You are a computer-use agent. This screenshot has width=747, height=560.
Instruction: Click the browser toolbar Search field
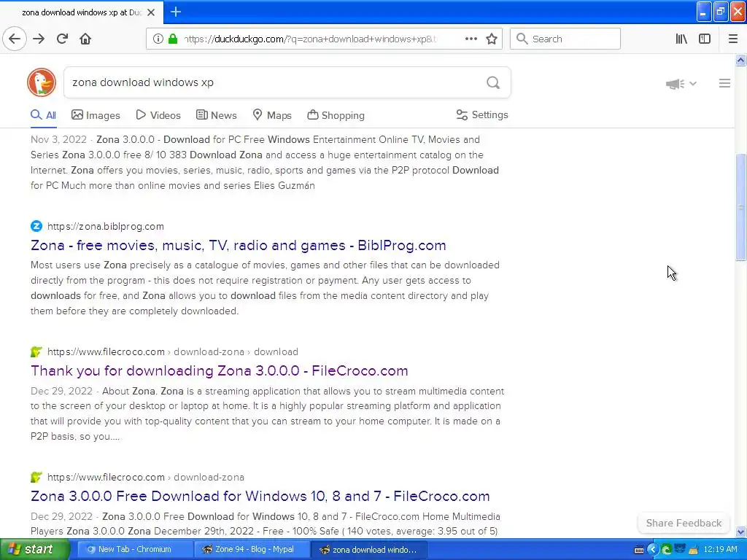point(565,39)
